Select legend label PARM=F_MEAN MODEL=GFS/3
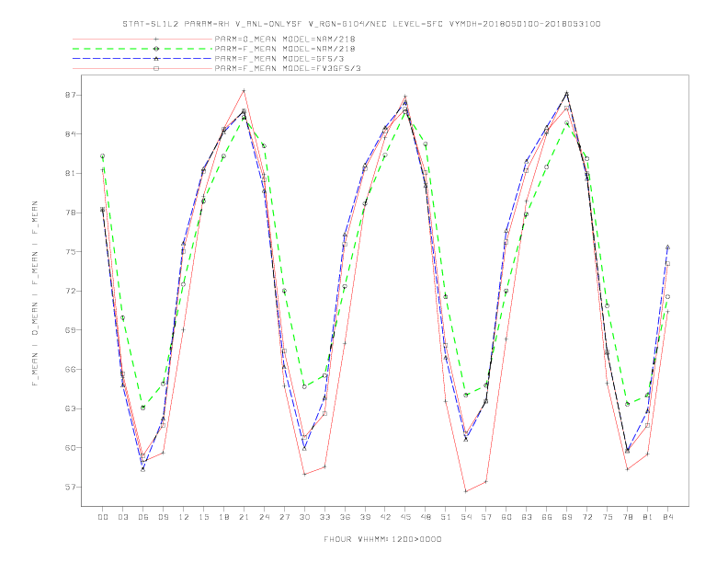 (279, 59)
